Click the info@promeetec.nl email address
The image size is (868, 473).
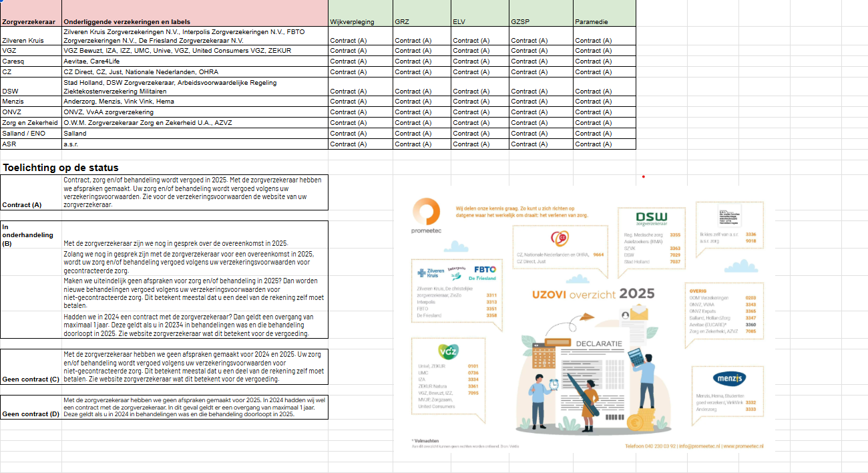698,446
